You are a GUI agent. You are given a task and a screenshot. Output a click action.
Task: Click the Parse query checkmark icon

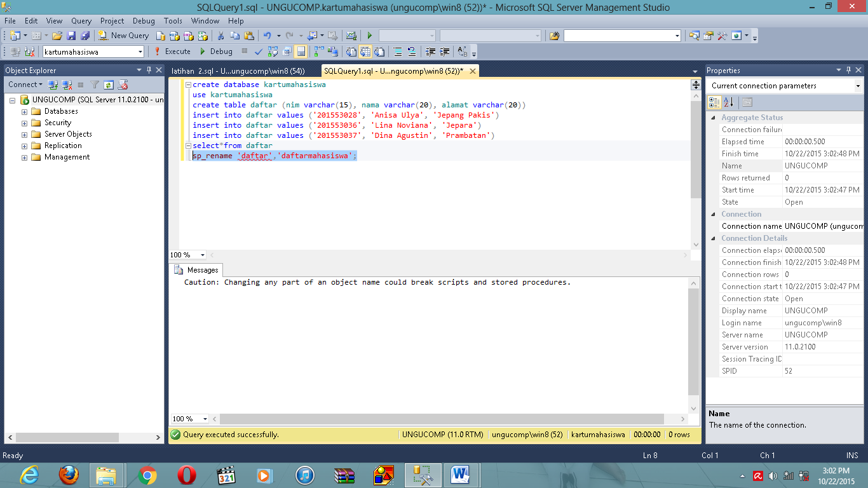click(258, 51)
